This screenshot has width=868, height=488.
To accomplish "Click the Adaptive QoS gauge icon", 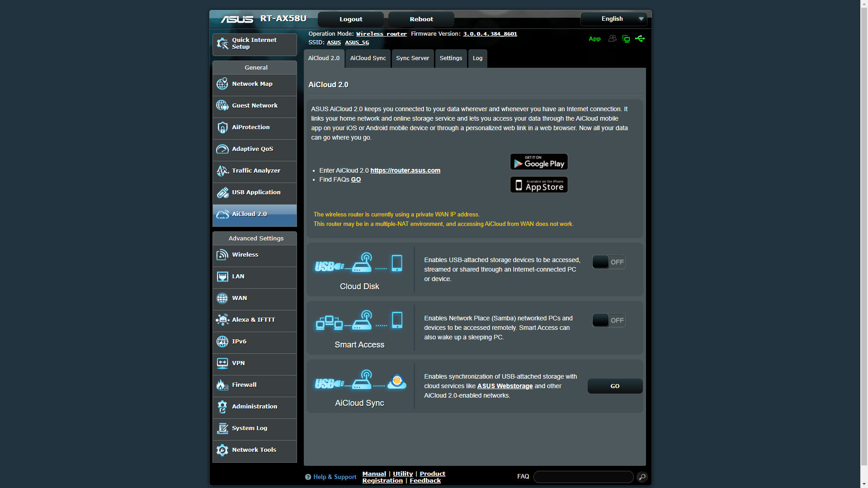I will coord(222,149).
